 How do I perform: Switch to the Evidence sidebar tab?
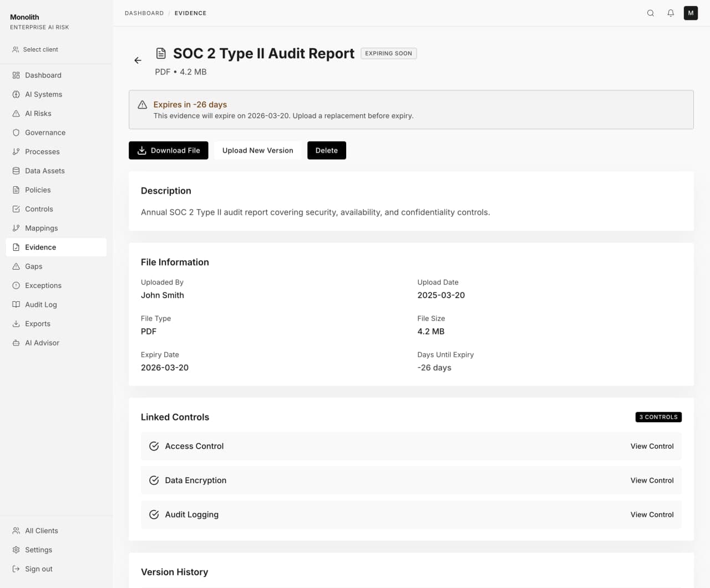point(40,247)
